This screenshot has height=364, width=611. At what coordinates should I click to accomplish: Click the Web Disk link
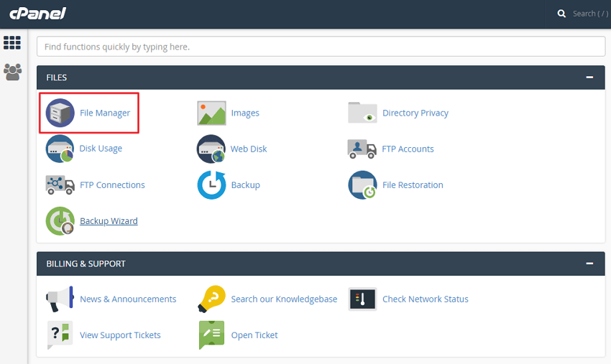tap(249, 149)
